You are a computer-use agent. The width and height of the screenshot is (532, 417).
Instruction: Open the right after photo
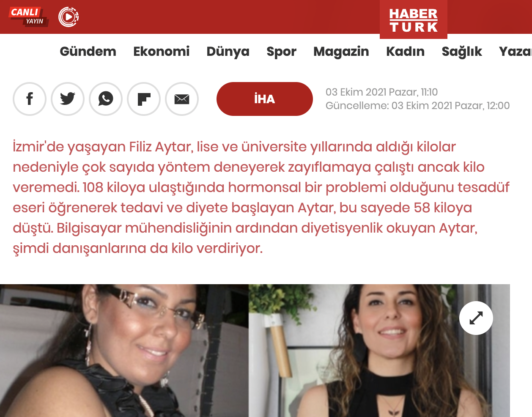379,351
